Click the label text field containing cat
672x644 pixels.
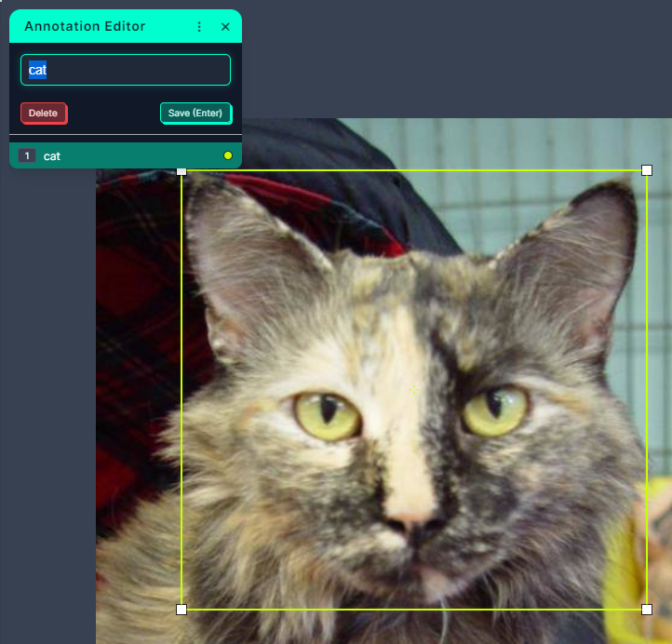click(x=126, y=70)
